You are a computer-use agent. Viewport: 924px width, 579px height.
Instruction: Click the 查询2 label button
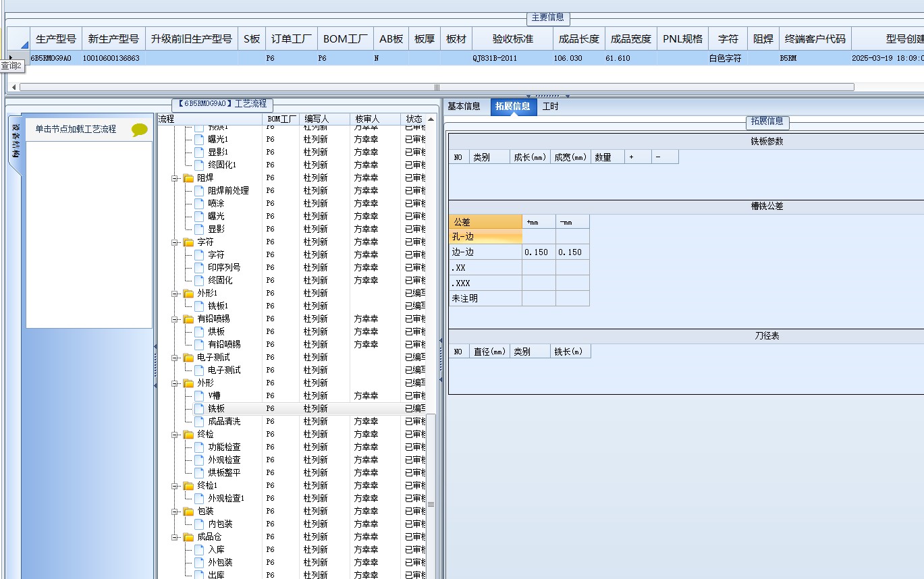pyautogui.click(x=11, y=66)
